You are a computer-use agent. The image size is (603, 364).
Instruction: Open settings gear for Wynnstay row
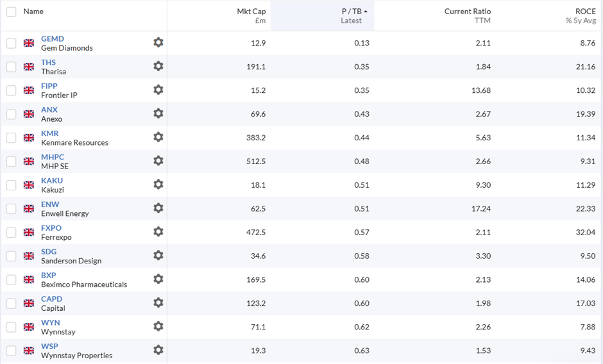158,326
